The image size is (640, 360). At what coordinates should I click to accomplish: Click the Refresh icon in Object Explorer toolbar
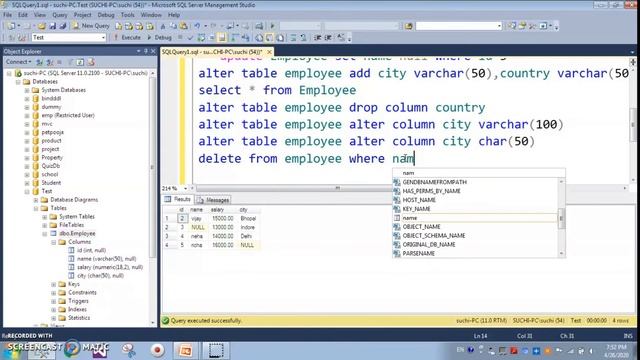tap(80, 62)
